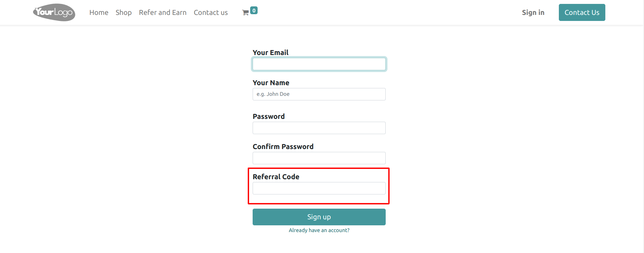644x253 pixels.
Task: Click the Your Email field label
Action: coord(270,53)
